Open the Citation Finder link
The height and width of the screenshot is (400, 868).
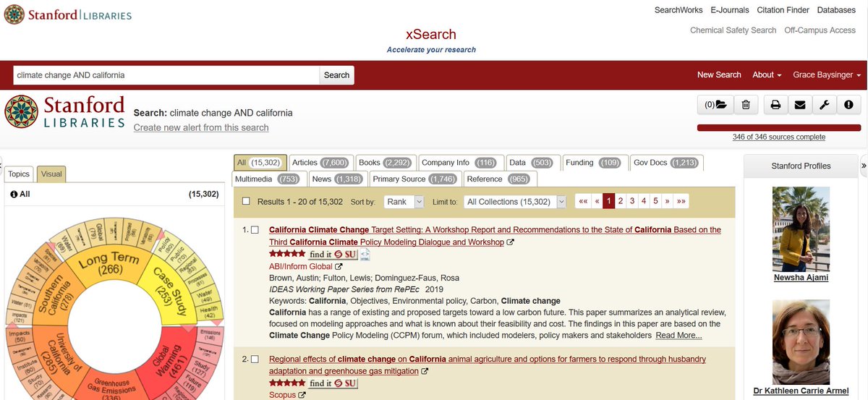(783, 10)
